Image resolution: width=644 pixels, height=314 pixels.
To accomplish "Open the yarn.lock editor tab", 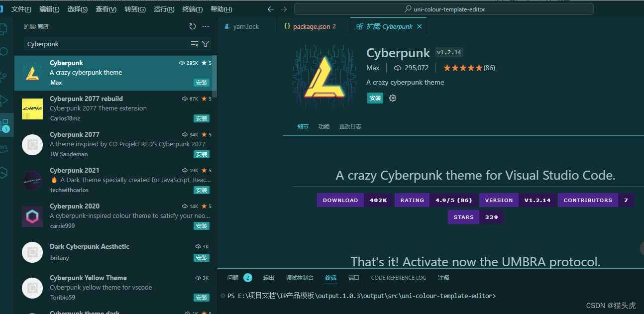I will (246, 26).
